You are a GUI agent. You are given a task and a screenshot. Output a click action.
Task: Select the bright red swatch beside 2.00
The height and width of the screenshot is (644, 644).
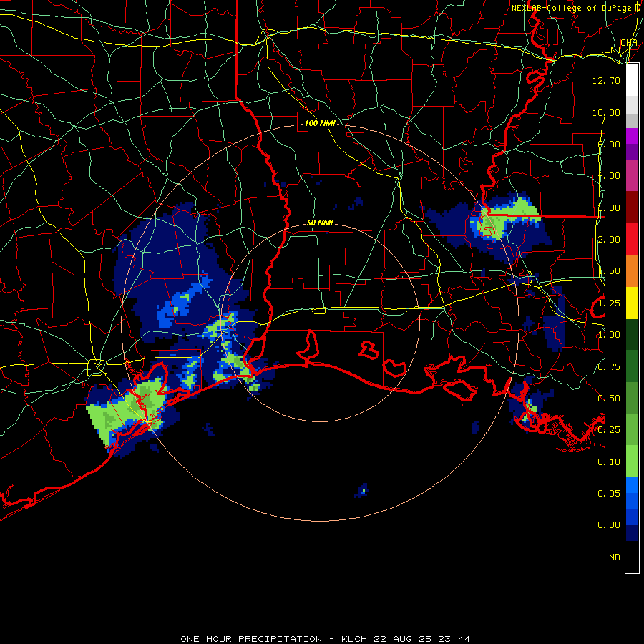pyautogui.click(x=632, y=239)
